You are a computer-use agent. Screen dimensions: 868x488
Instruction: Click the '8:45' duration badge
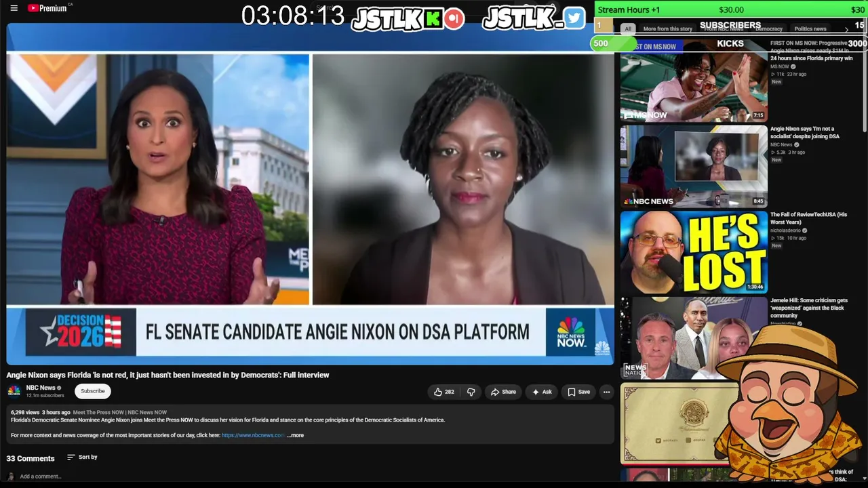[x=758, y=201]
